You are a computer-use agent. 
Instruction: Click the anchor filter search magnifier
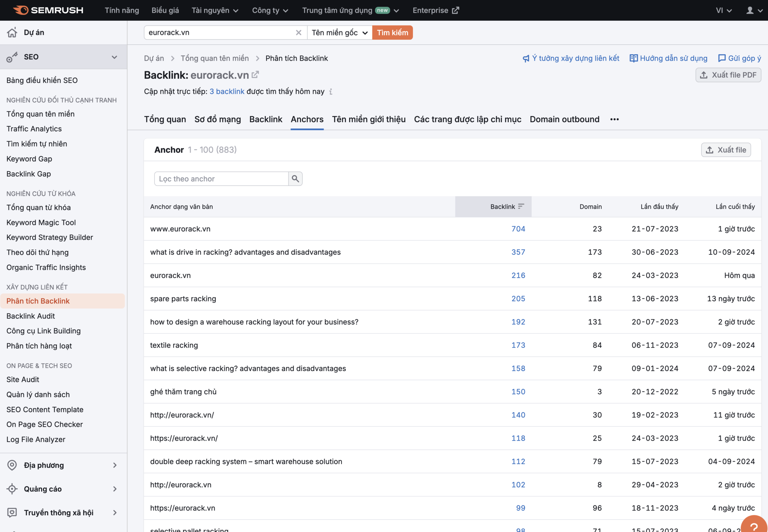coord(295,179)
